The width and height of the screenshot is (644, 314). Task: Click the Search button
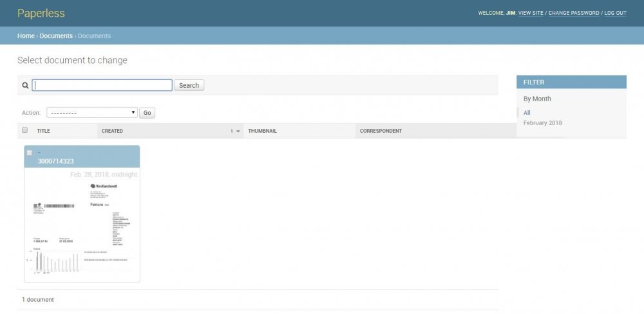point(189,85)
